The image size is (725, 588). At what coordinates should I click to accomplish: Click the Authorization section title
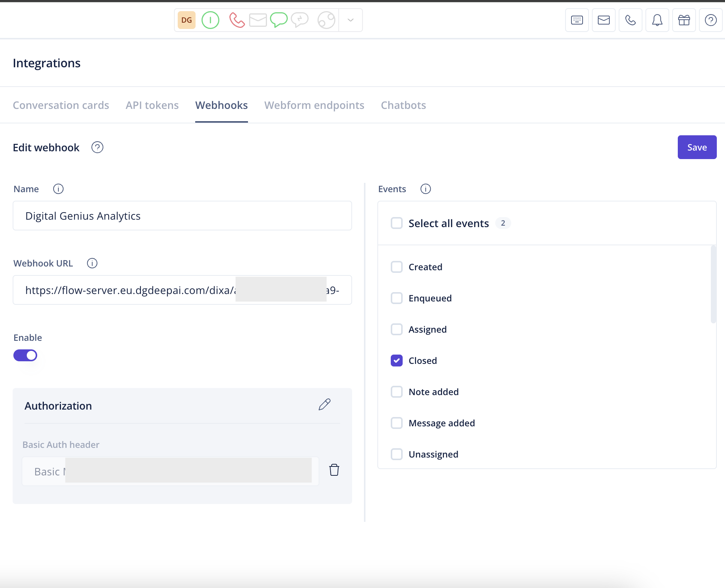point(58,406)
